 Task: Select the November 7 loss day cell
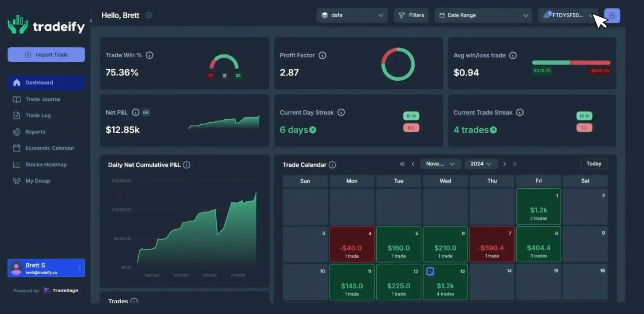click(x=492, y=244)
